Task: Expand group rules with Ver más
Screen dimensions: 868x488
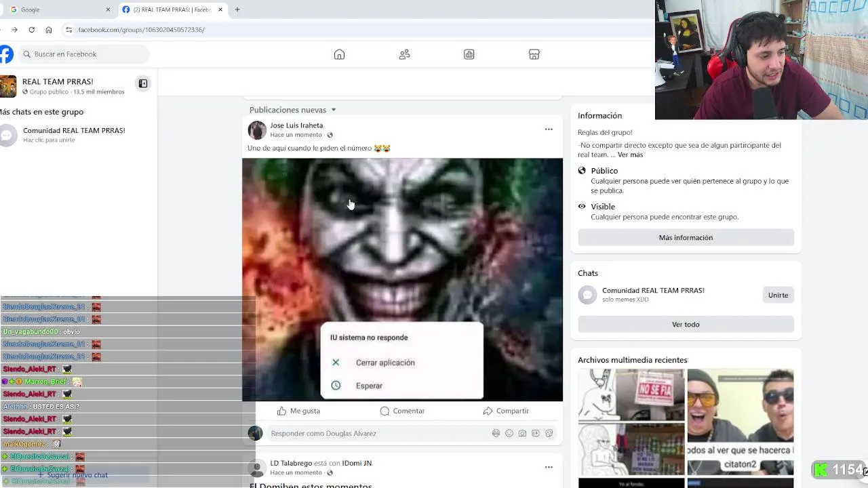Action: click(x=630, y=155)
